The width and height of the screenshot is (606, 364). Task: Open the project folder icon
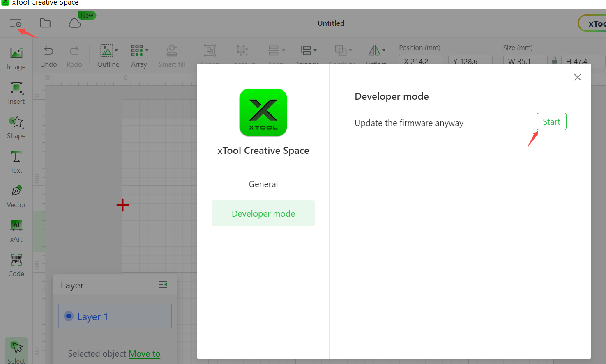[45, 23]
